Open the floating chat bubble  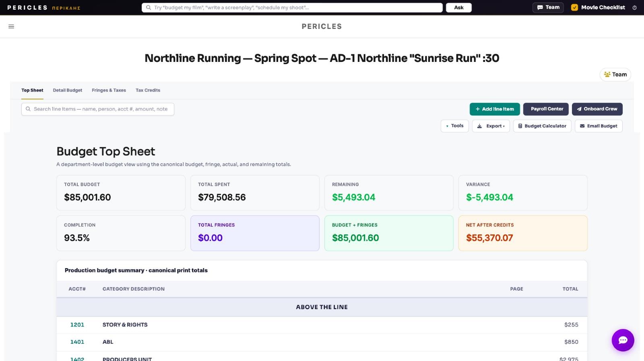623,340
